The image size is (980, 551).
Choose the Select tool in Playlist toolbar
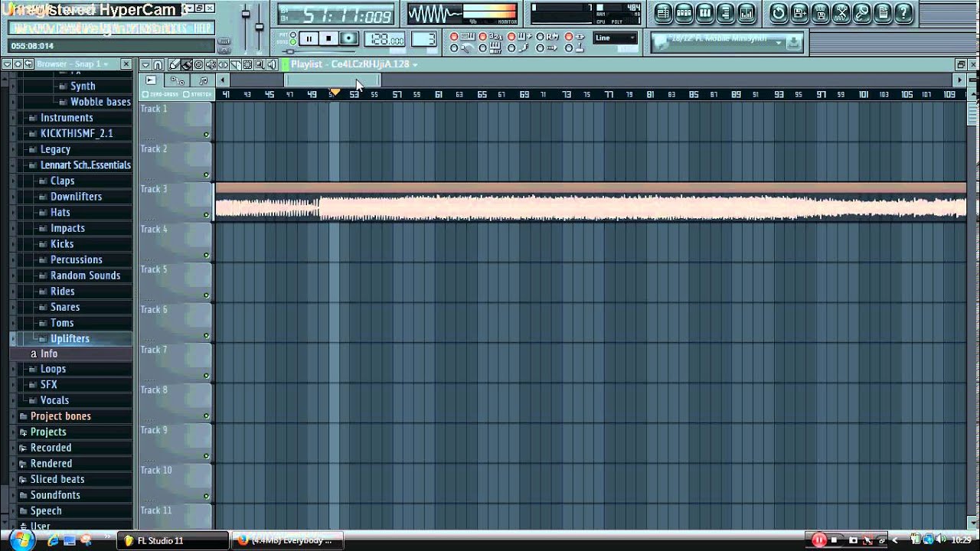[x=247, y=64]
